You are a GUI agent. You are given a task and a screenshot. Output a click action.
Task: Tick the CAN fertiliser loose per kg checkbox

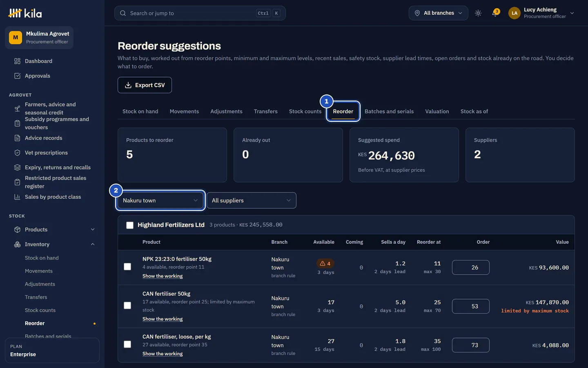coord(127,344)
